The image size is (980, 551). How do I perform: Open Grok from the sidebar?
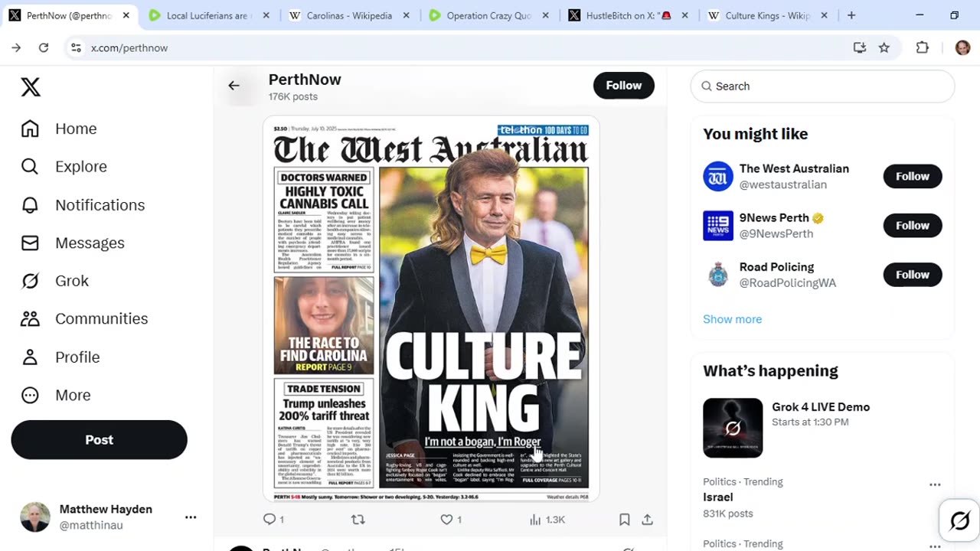pyautogui.click(x=55, y=281)
